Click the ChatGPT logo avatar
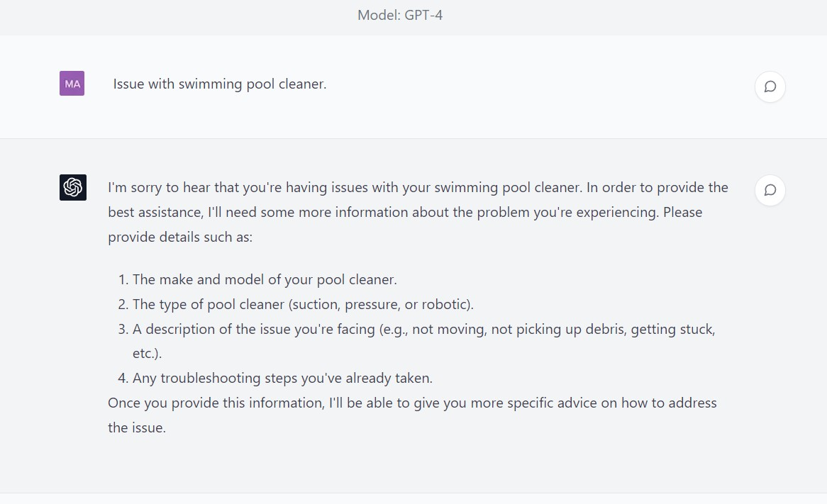This screenshot has height=504, width=827. 73,187
